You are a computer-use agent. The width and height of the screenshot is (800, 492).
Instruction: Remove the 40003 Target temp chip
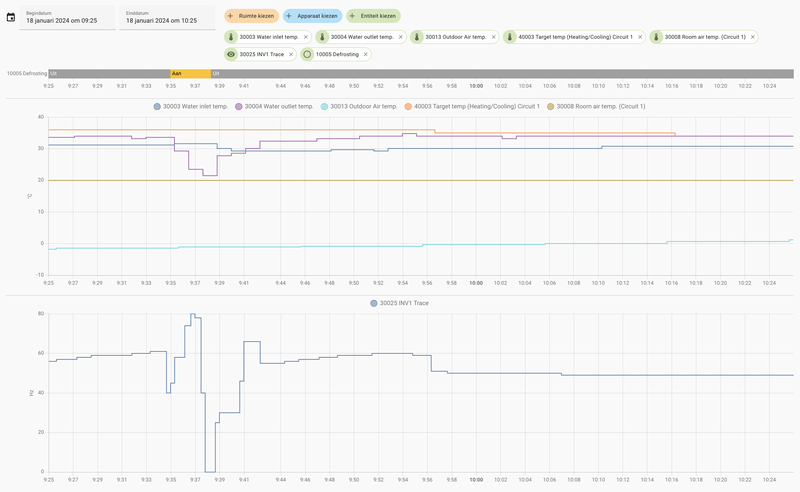(640, 37)
